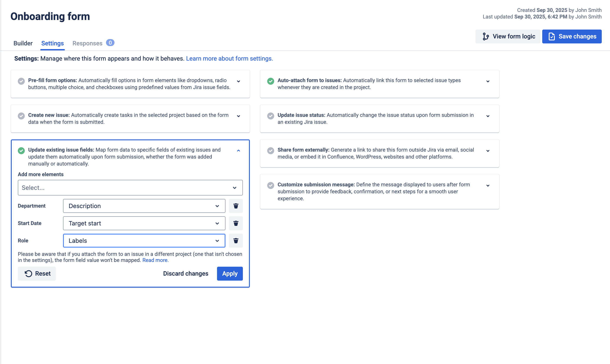This screenshot has width=610, height=364.
Task: Delete the Start Date mapping trash icon
Action: 236,223
